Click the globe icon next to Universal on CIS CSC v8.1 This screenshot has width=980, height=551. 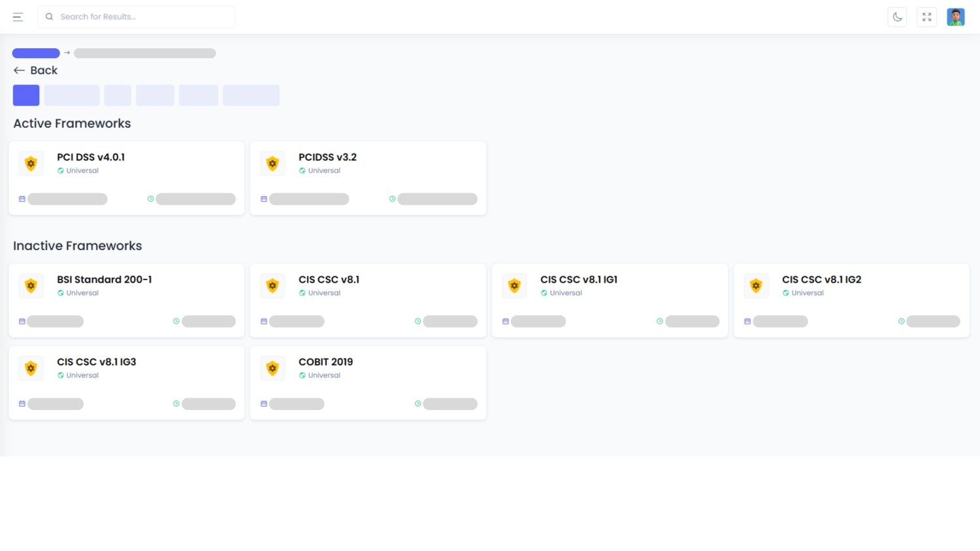pyautogui.click(x=301, y=292)
